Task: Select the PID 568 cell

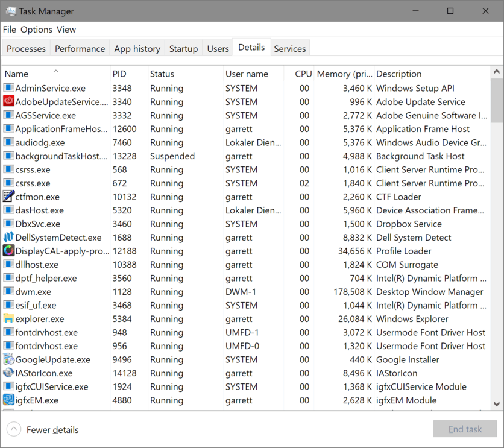Action: 119,169
